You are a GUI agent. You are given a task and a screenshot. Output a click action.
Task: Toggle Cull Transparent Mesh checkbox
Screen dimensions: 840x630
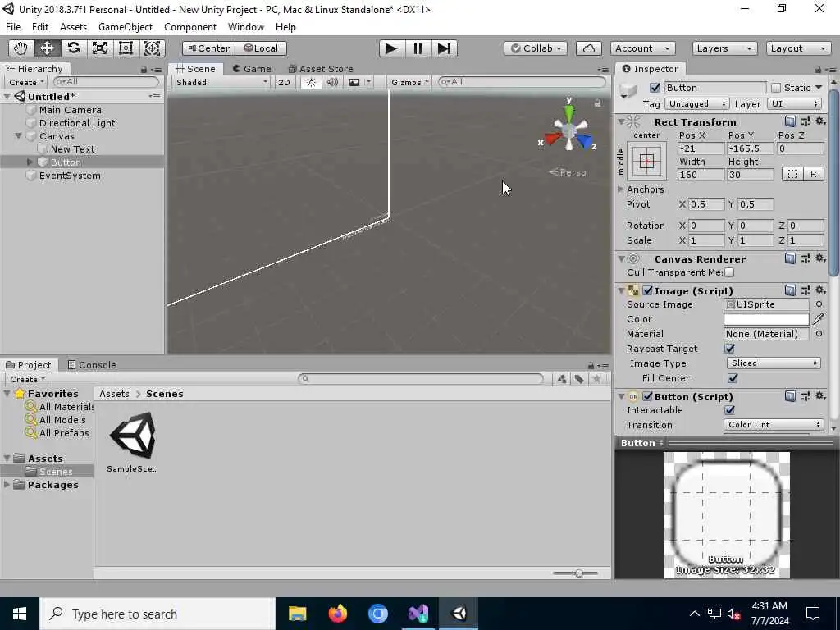click(x=729, y=272)
